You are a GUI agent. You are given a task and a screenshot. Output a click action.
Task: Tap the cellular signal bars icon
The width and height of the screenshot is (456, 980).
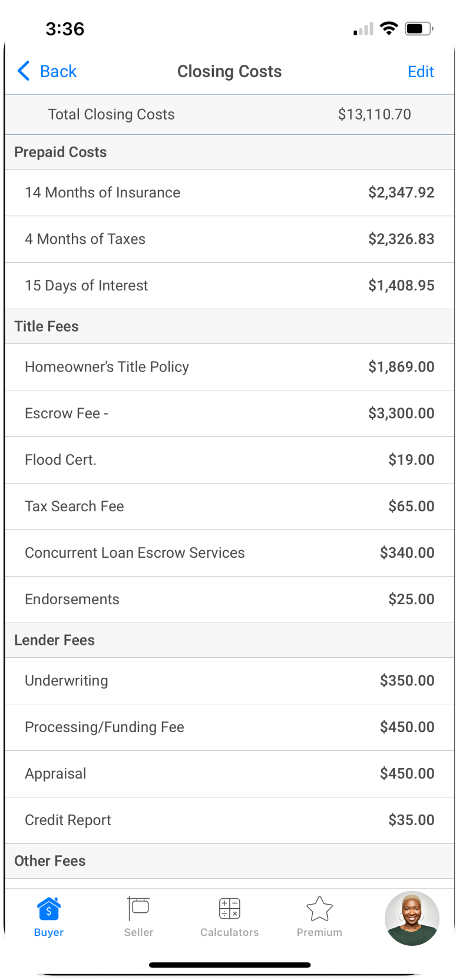[364, 29]
